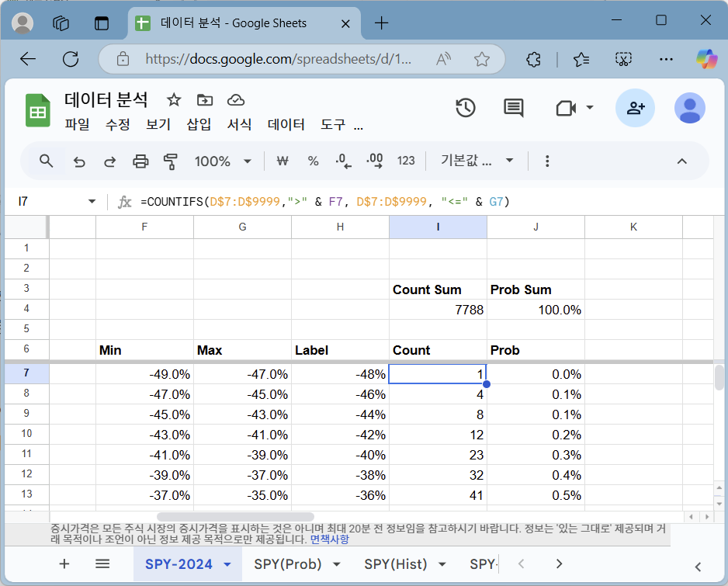Print the spreadsheet

coord(140,161)
